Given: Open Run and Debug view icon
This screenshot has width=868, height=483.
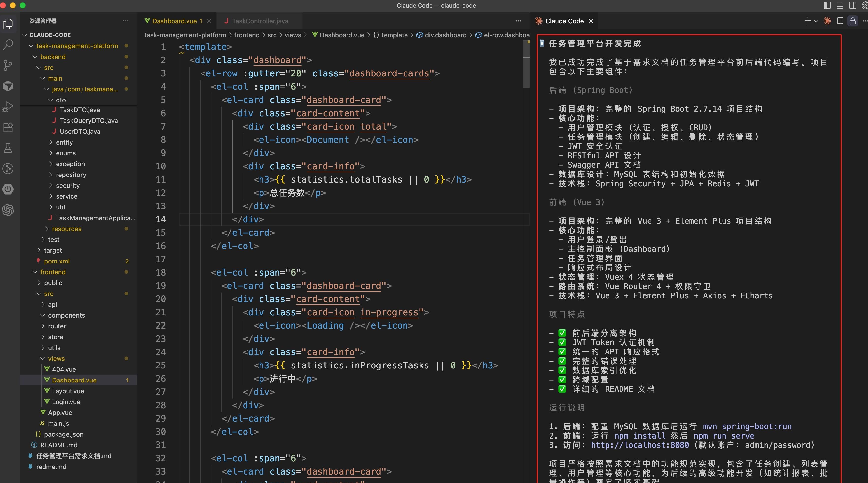Looking at the screenshot, I should tap(8, 106).
